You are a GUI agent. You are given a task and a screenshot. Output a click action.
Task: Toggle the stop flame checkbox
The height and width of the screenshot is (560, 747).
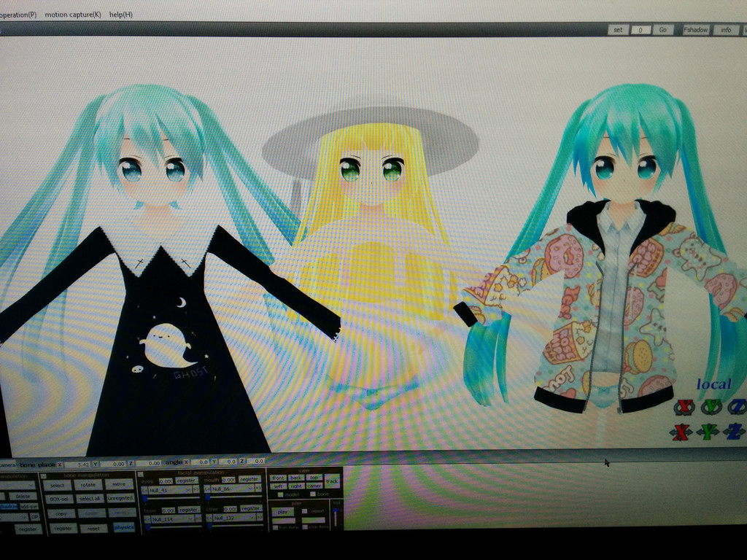(305, 527)
